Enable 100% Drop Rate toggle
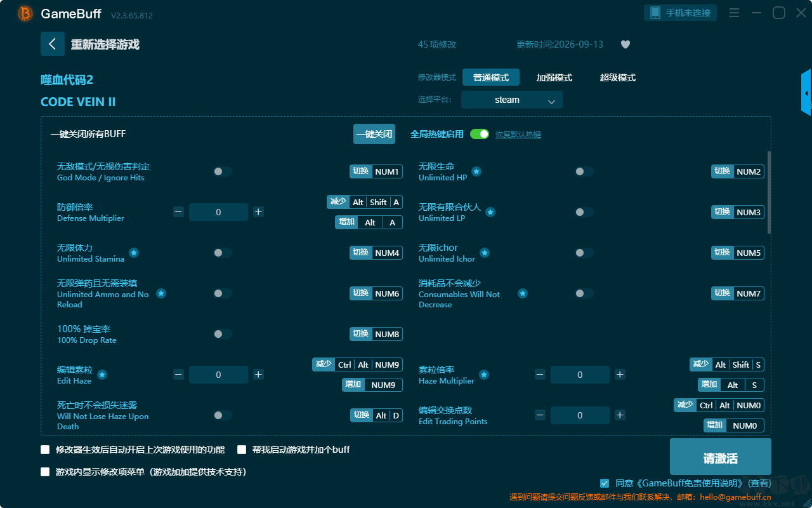This screenshot has height=508, width=812. pyautogui.click(x=223, y=334)
